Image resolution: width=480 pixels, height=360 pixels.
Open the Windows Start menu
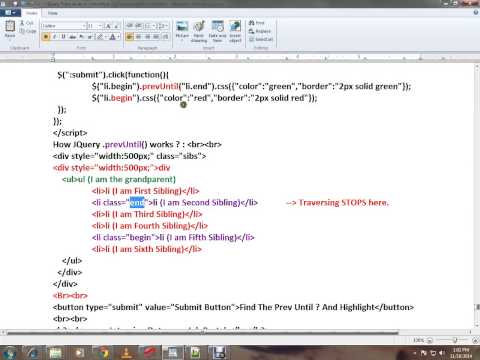(9, 353)
